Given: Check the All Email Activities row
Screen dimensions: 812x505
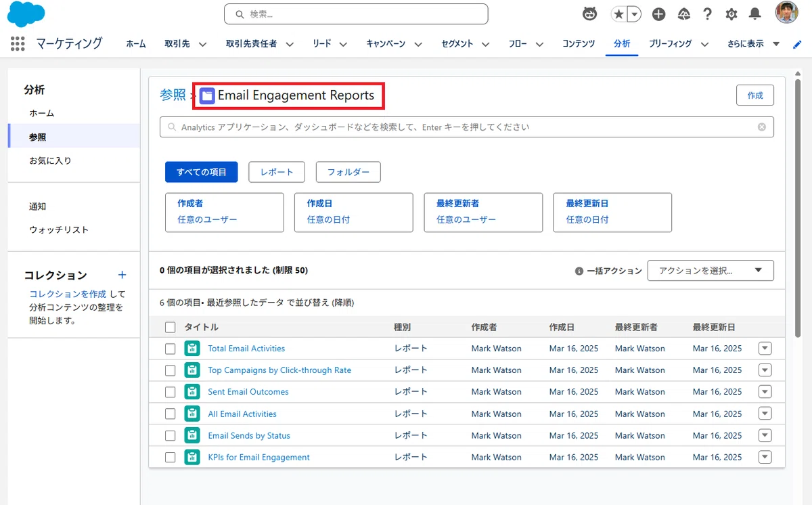Looking at the screenshot, I should (x=170, y=414).
